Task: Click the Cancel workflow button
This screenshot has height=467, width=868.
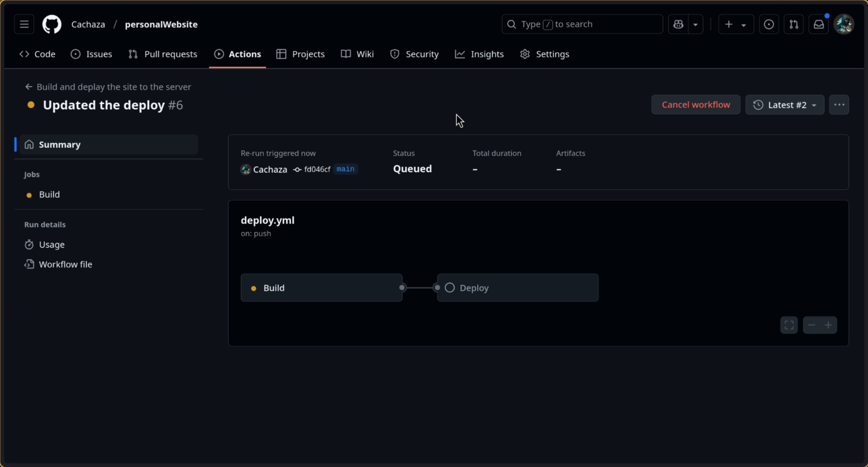Action: [696, 105]
